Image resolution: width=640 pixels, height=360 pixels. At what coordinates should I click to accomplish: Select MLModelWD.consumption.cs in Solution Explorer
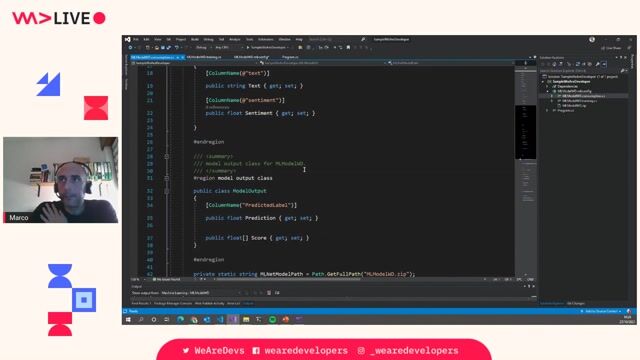point(584,96)
